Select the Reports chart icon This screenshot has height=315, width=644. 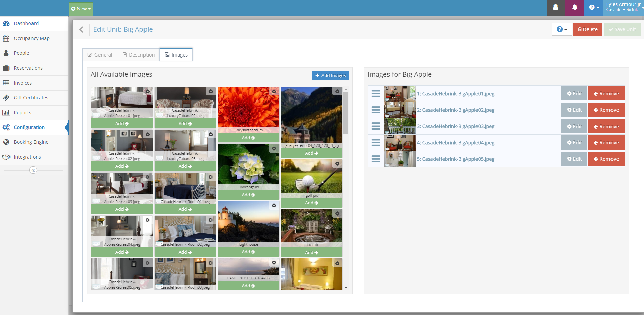[6, 112]
